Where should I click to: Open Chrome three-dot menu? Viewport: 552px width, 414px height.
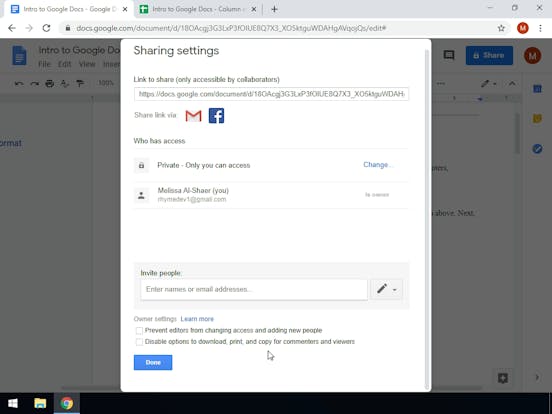point(540,28)
